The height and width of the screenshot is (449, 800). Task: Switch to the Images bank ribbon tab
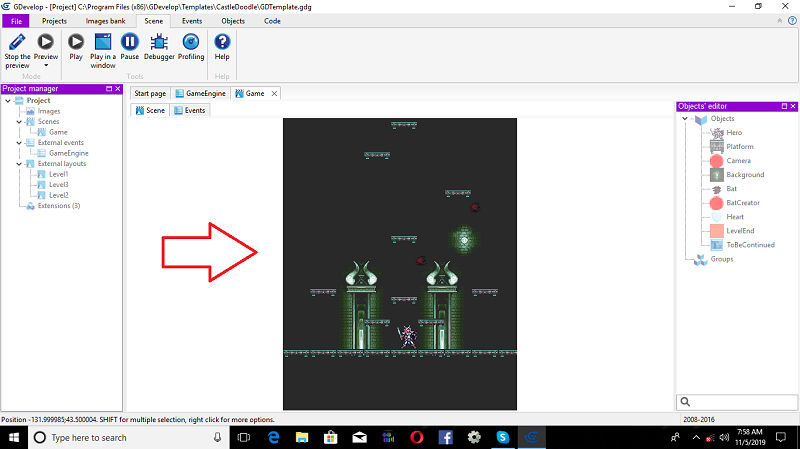pos(105,21)
